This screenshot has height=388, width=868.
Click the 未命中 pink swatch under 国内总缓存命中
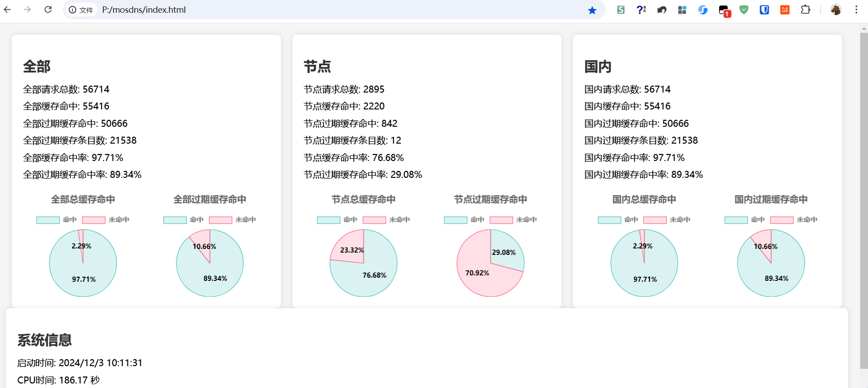pos(655,220)
